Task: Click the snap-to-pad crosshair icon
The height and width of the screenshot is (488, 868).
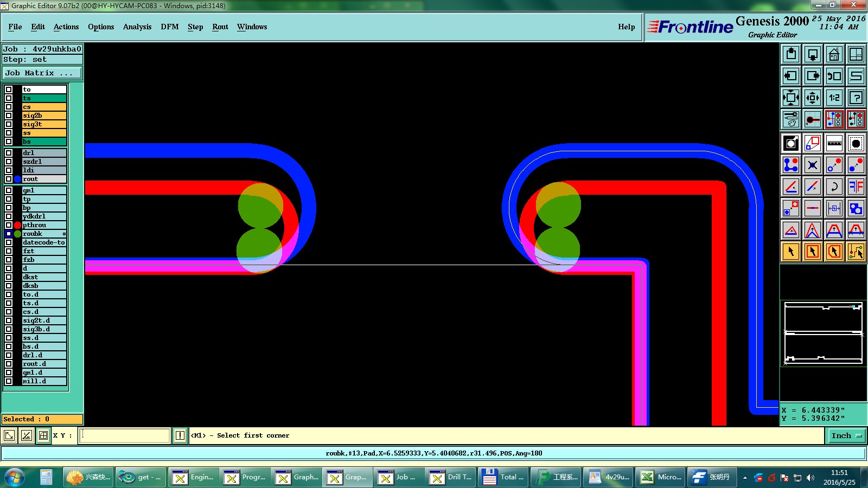Action: [813, 119]
